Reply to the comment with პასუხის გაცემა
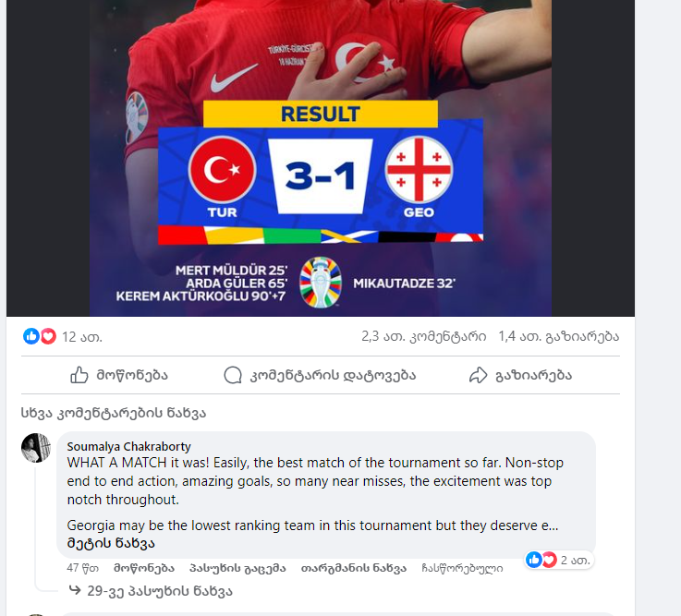681x616 pixels. point(237,568)
